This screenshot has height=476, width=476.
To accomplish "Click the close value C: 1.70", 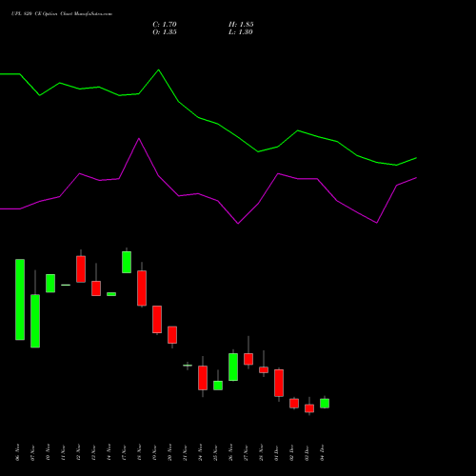I will coord(165,25).
